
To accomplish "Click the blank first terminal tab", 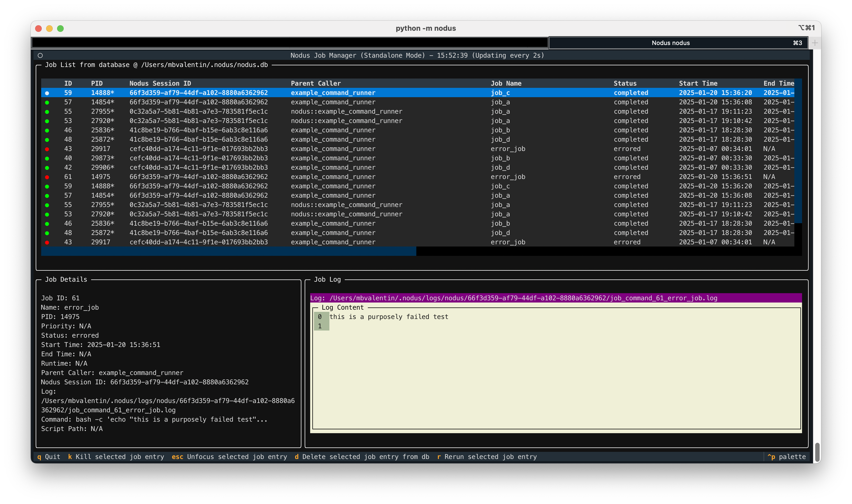I will coord(290,43).
